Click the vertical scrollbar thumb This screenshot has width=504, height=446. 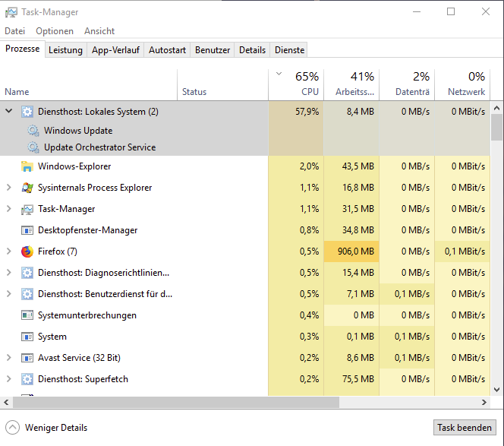[496, 128]
